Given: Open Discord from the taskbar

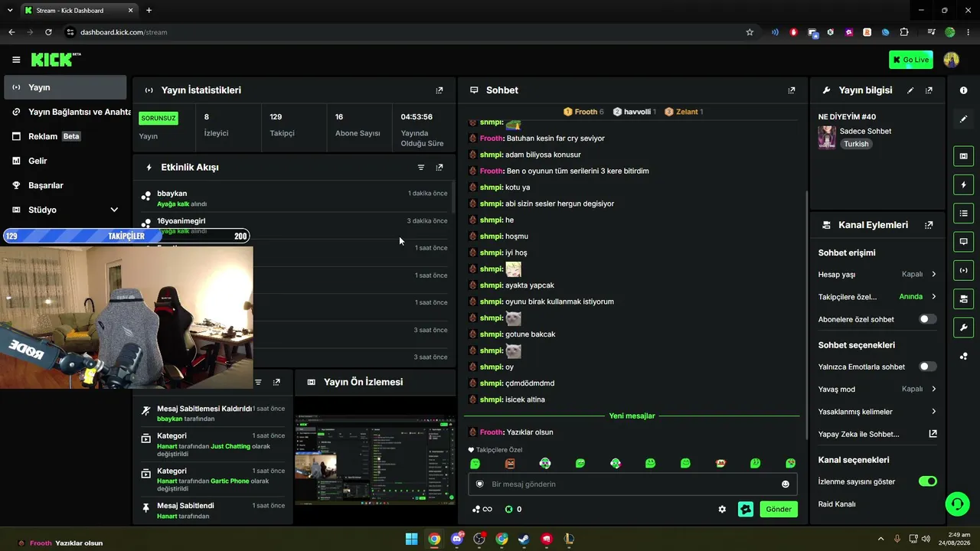Looking at the screenshot, I should point(457,539).
